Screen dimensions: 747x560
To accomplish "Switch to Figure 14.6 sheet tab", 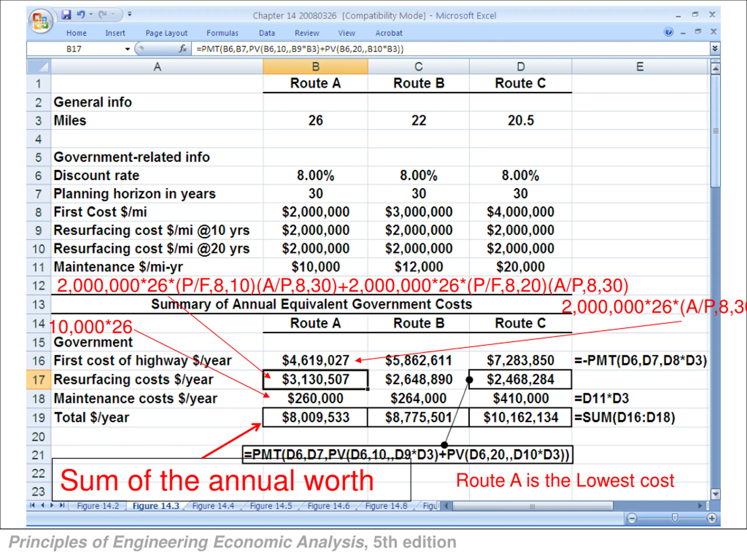I will 329,506.
